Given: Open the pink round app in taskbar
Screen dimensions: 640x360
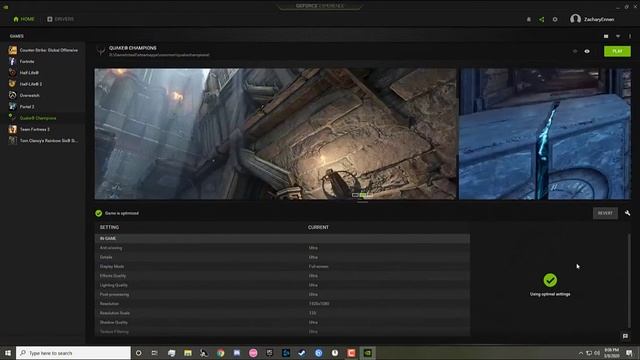Looking at the screenshot, I should click(253, 353).
